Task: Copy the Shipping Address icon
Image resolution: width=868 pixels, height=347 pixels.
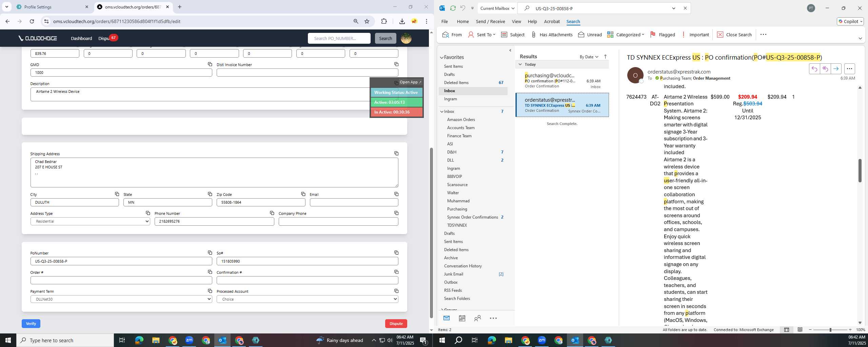Action: [396, 153]
